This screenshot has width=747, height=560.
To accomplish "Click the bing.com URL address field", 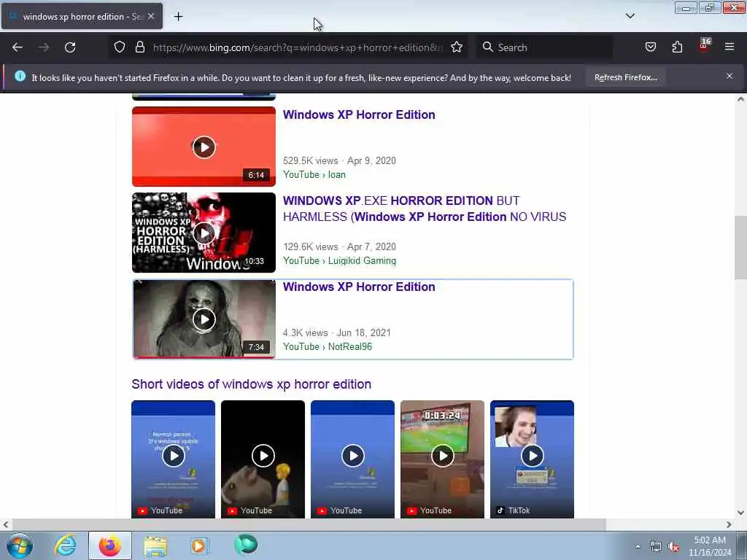I will (x=298, y=47).
